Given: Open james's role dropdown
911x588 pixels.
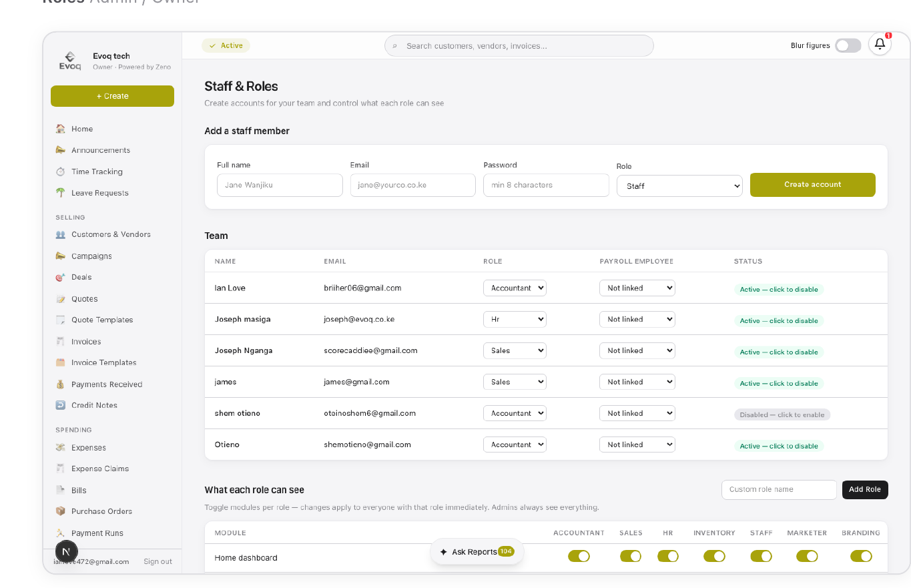Looking at the screenshot, I should coord(515,382).
